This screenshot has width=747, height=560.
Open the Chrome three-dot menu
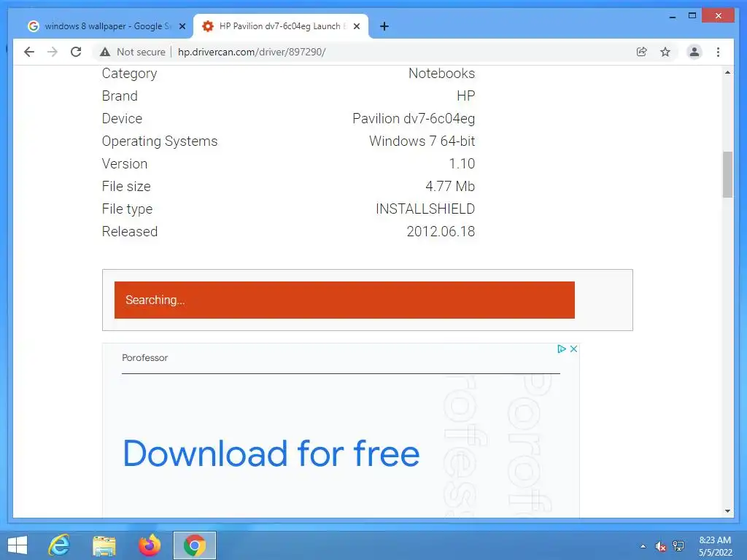718,52
